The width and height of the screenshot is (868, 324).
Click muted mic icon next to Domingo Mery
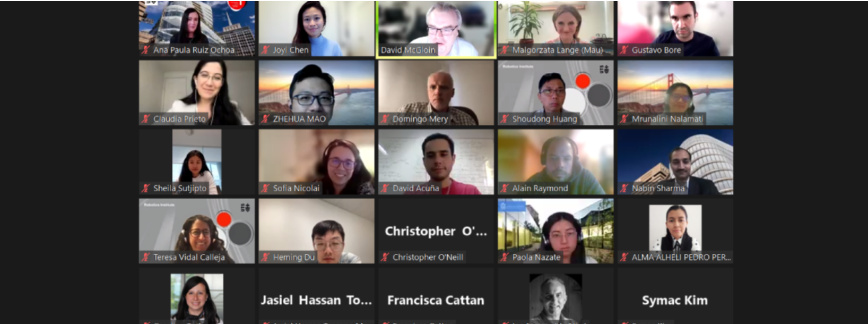pyautogui.click(x=385, y=119)
